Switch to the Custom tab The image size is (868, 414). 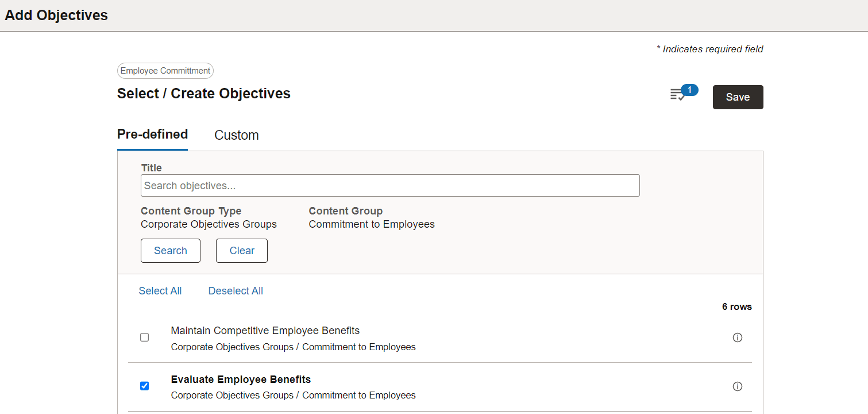click(236, 135)
